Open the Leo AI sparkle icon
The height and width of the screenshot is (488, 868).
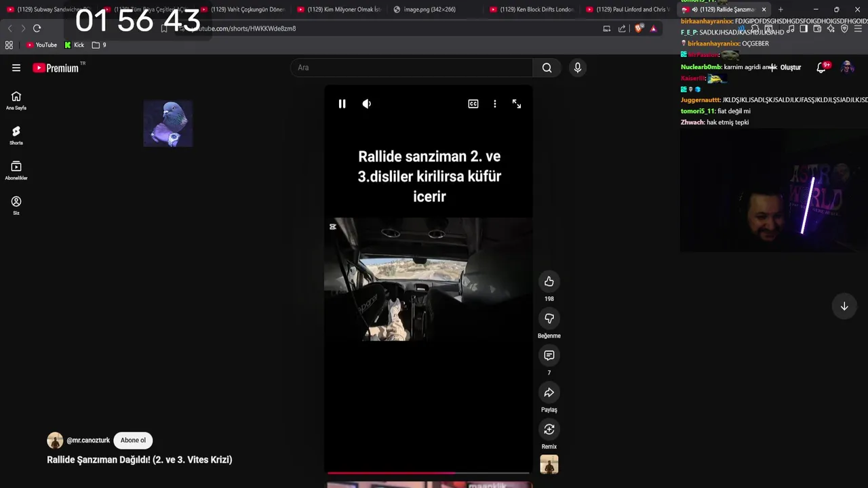[831, 28]
